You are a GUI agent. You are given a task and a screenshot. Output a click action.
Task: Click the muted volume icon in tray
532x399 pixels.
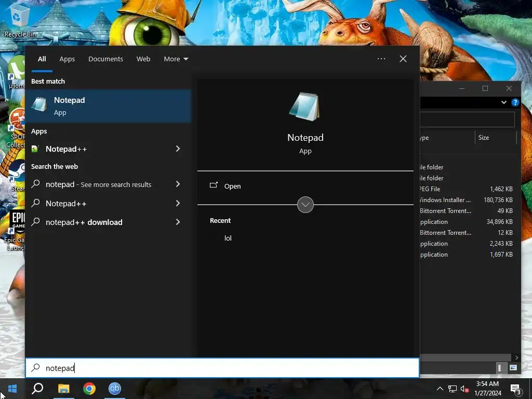click(x=465, y=389)
